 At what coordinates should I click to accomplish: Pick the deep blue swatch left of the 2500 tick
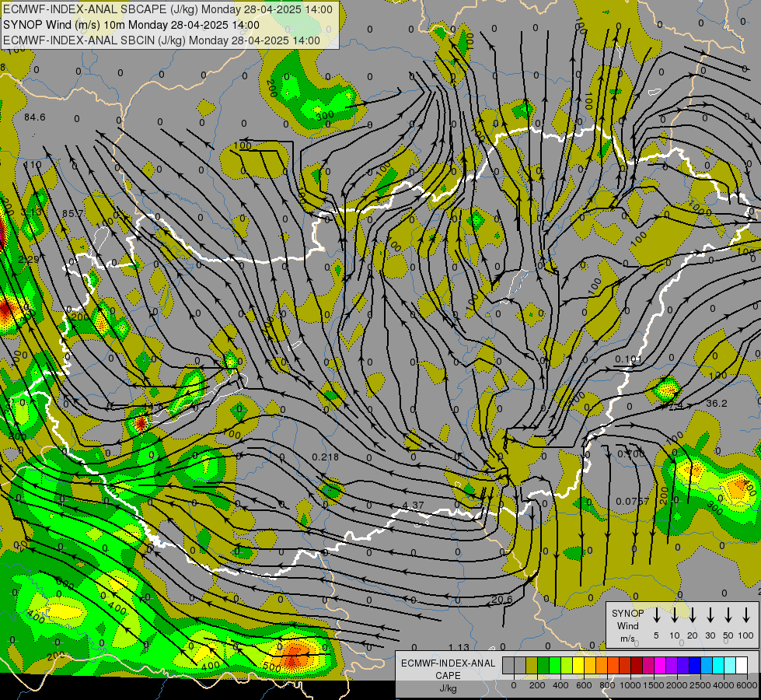pos(696,666)
